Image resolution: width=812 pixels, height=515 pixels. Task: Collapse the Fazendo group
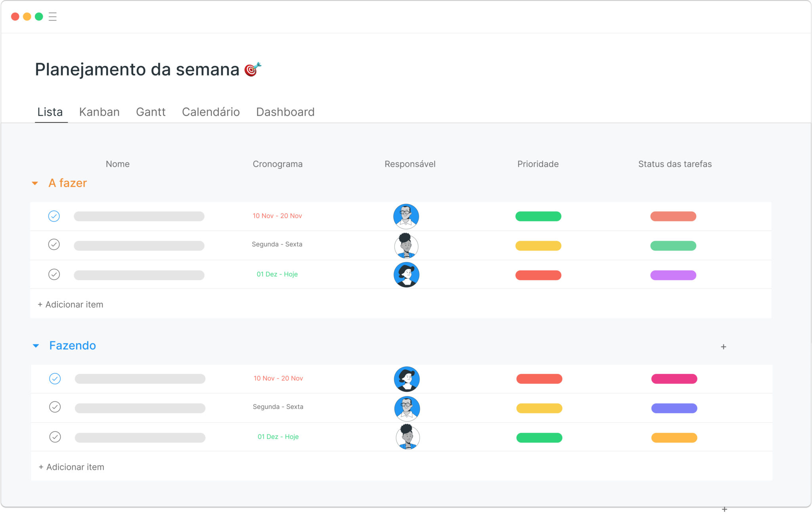pos(36,346)
